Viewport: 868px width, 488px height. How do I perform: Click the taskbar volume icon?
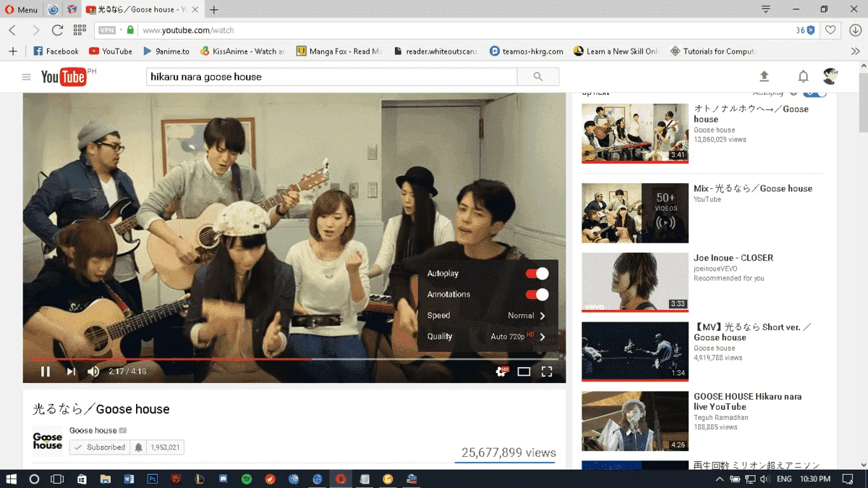tap(765, 479)
